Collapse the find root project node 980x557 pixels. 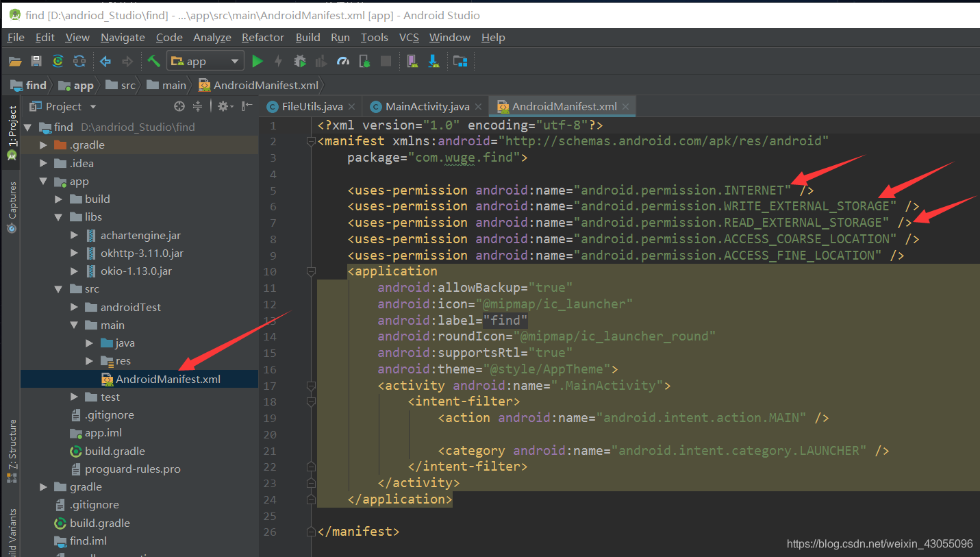pyautogui.click(x=28, y=127)
